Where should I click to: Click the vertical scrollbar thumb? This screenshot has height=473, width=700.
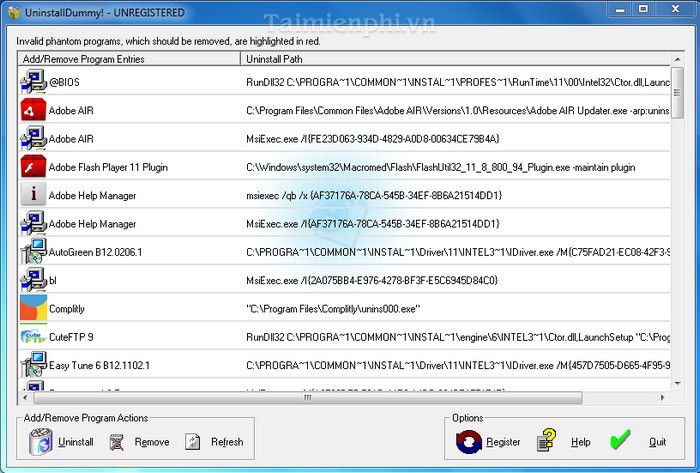pyautogui.click(x=677, y=93)
